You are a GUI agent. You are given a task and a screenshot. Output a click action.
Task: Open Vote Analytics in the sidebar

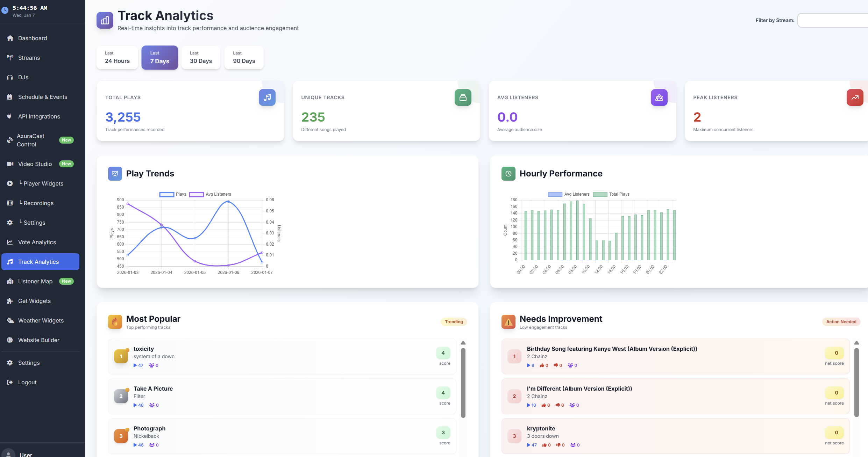(37, 242)
